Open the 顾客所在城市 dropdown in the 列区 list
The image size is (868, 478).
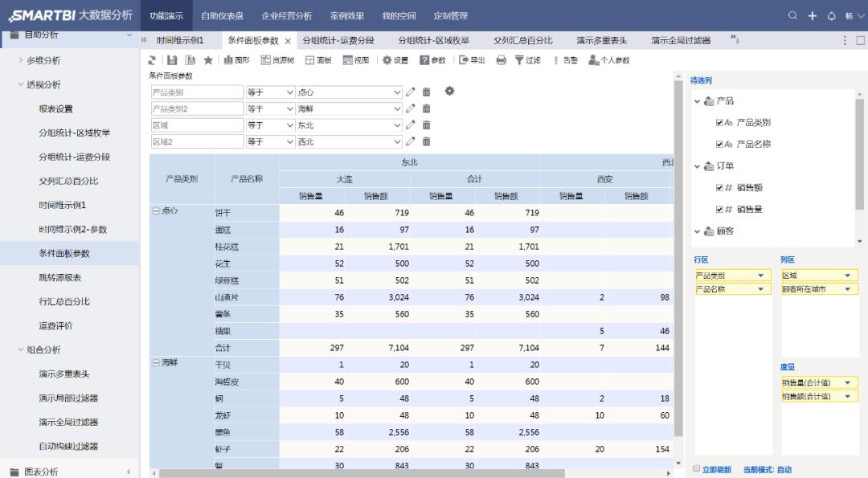pos(848,288)
